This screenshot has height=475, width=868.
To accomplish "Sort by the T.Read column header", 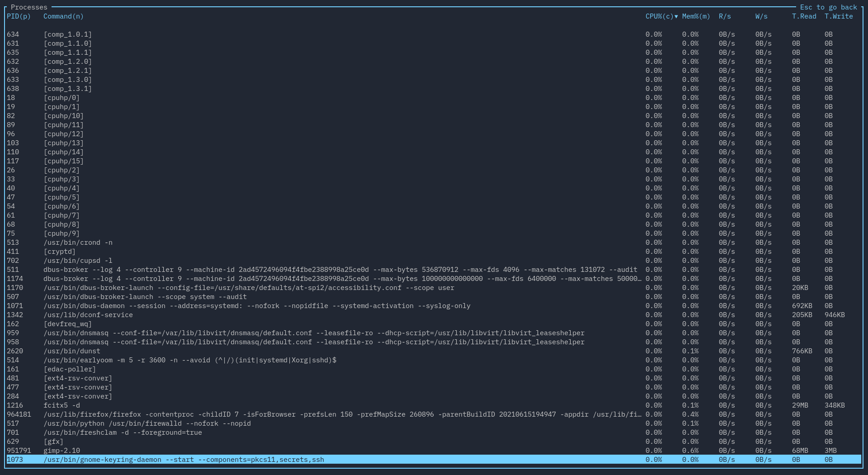I will click(803, 16).
